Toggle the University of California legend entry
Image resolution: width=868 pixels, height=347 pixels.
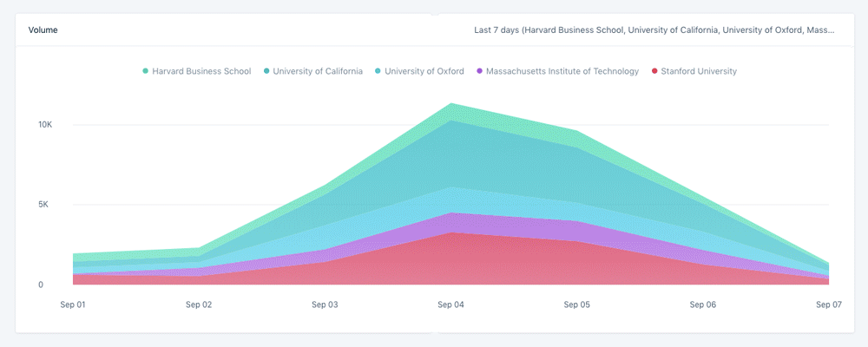pos(312,71)
